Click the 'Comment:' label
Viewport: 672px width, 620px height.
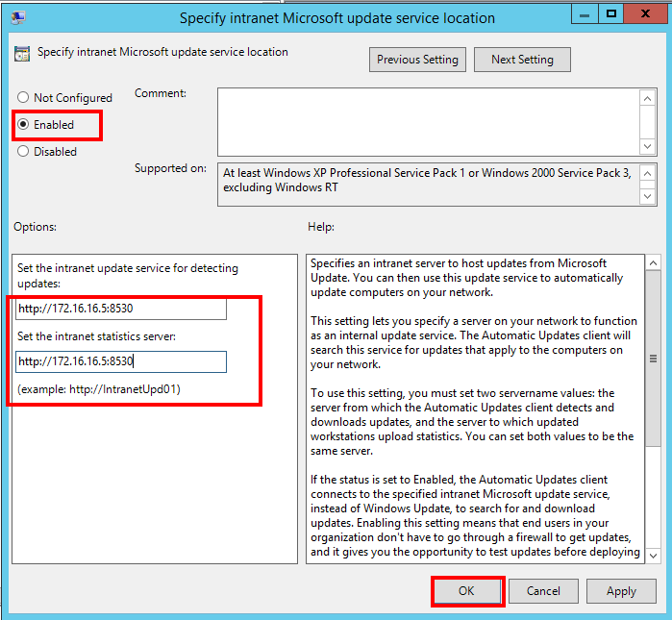click(x=161, y=93)
